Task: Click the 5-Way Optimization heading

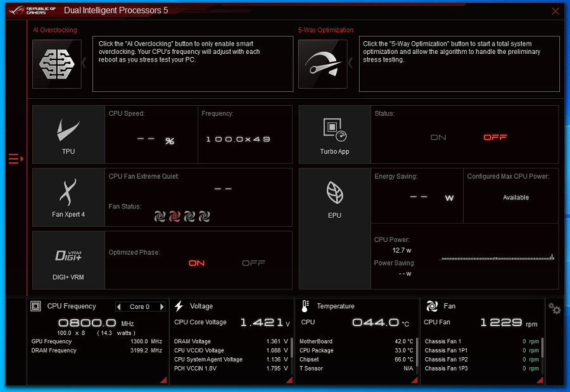Action: point(326,30)
